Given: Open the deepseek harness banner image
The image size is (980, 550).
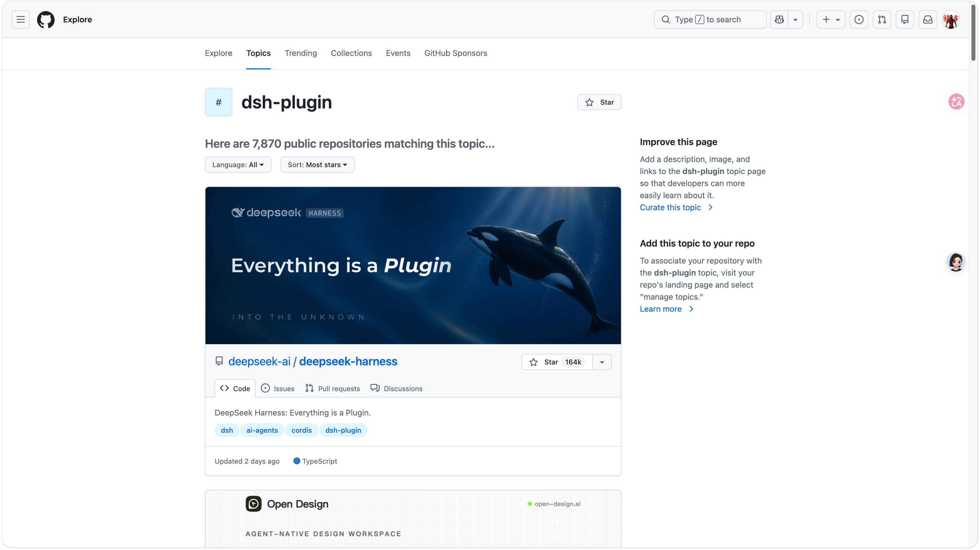Looking at the screenshot, I should [x=413, y=265].
